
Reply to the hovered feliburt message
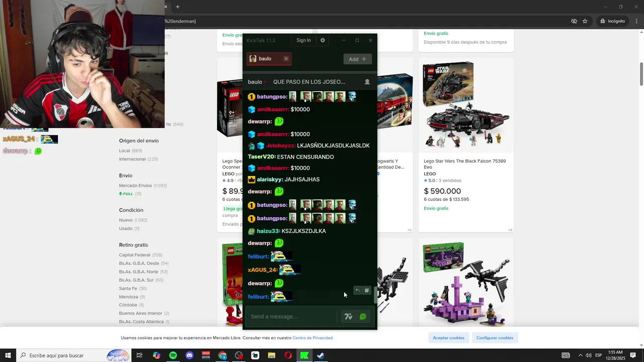pos(358,290)
